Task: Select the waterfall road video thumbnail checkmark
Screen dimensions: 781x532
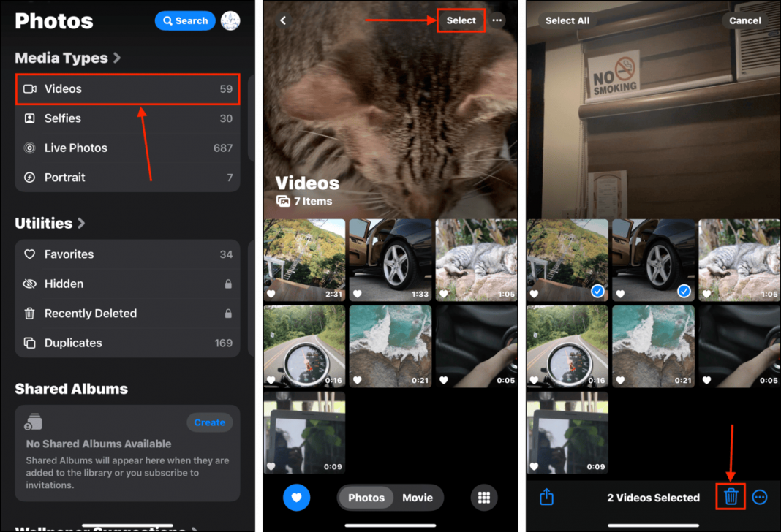Action: click(597, 291)
